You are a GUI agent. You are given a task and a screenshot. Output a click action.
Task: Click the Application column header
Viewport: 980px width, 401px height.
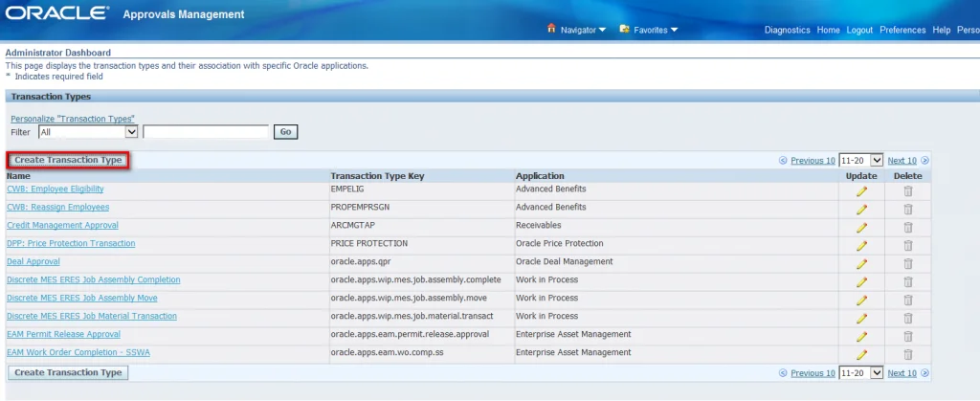540,176
